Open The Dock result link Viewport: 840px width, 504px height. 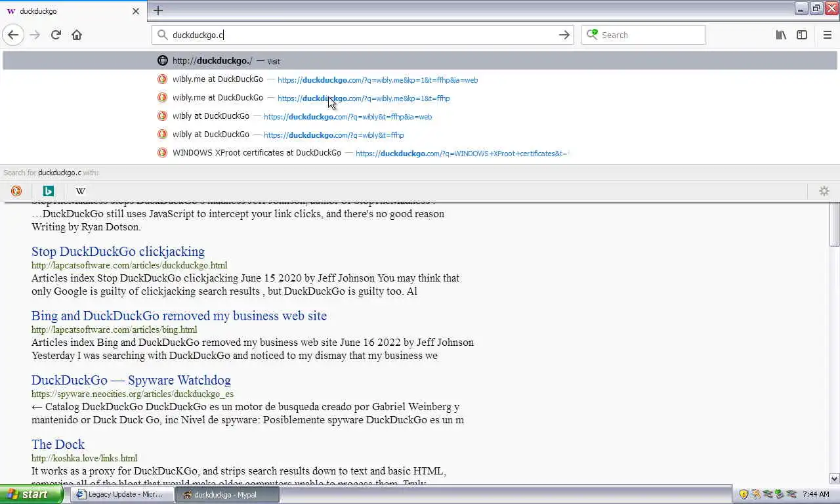point(58,444)
